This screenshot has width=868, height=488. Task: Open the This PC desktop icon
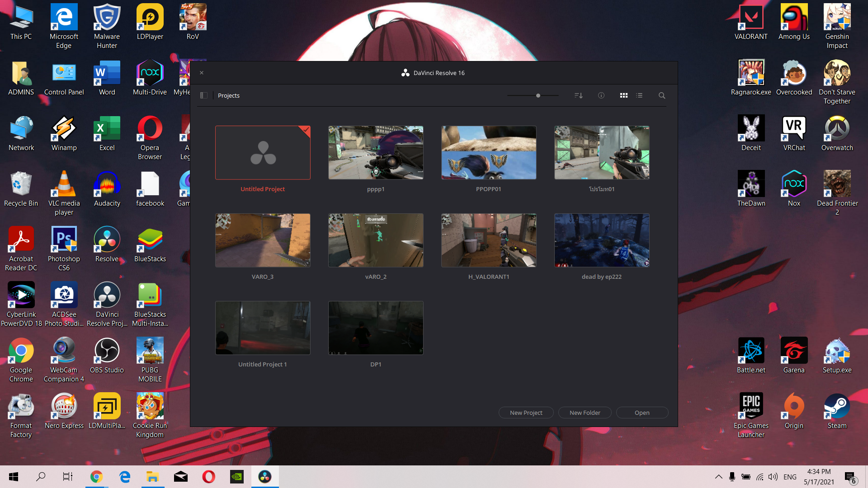pyautogui.click(x=21, y=22)
